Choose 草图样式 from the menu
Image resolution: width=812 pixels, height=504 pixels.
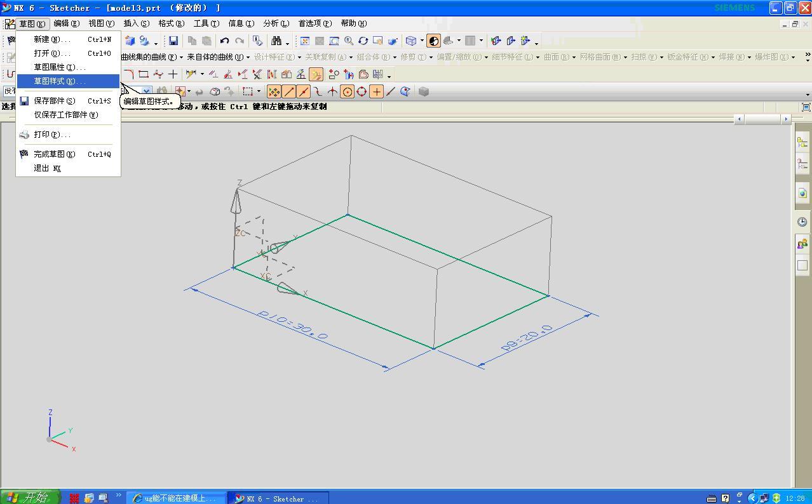(68, 81)
